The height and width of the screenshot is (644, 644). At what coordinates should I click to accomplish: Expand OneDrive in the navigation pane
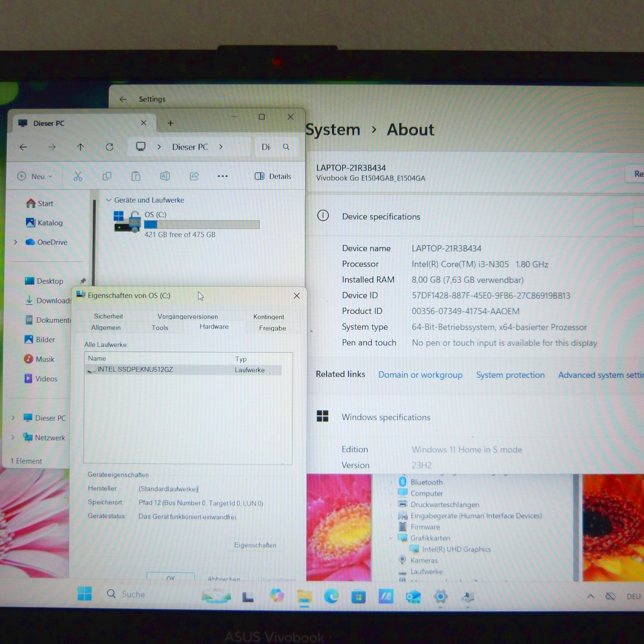(x=16, y=242)
